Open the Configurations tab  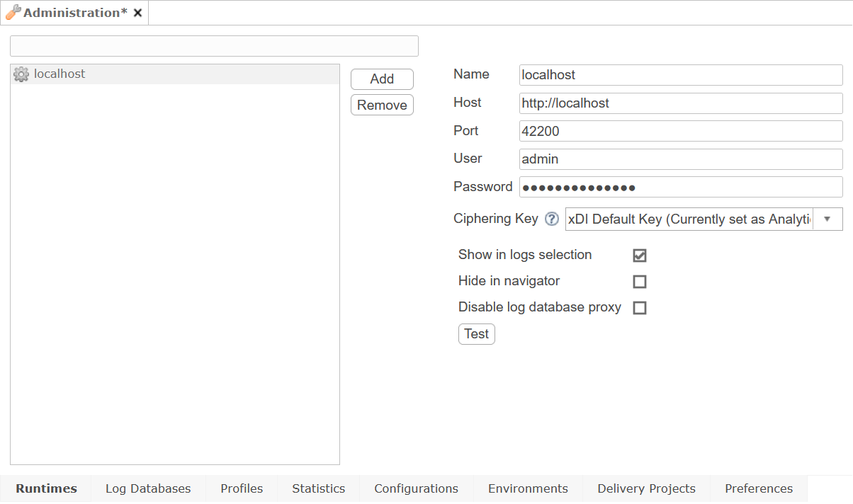(416, 488)
